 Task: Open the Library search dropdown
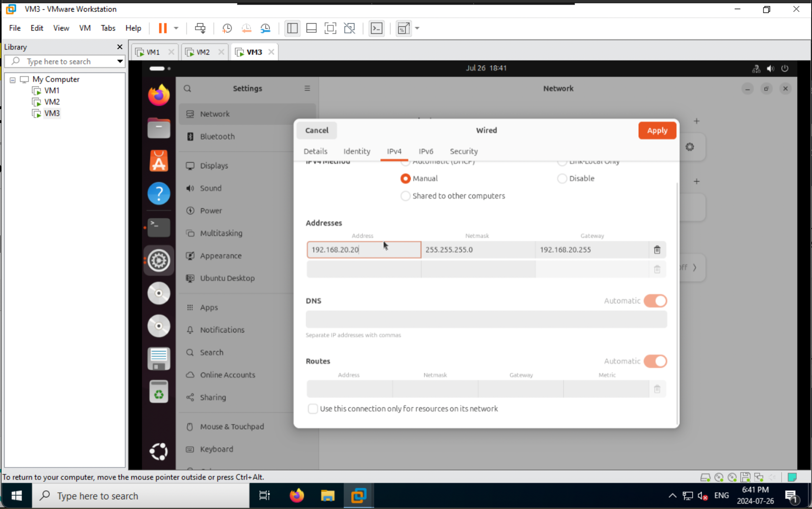(x=119, y=61)
